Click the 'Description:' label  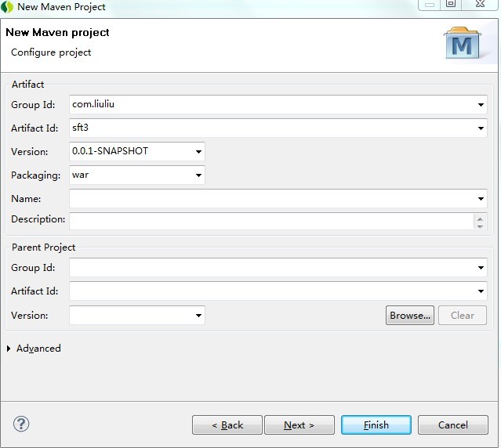38,219
